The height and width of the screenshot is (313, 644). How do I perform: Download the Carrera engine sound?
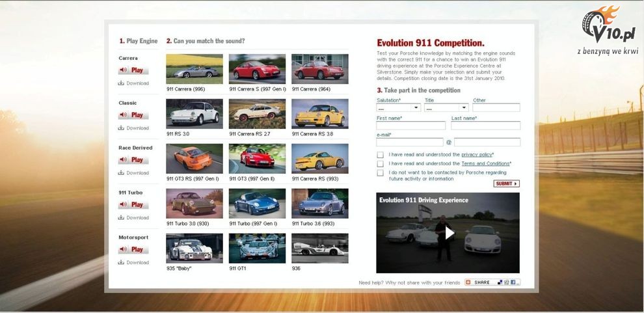[133, 83]
